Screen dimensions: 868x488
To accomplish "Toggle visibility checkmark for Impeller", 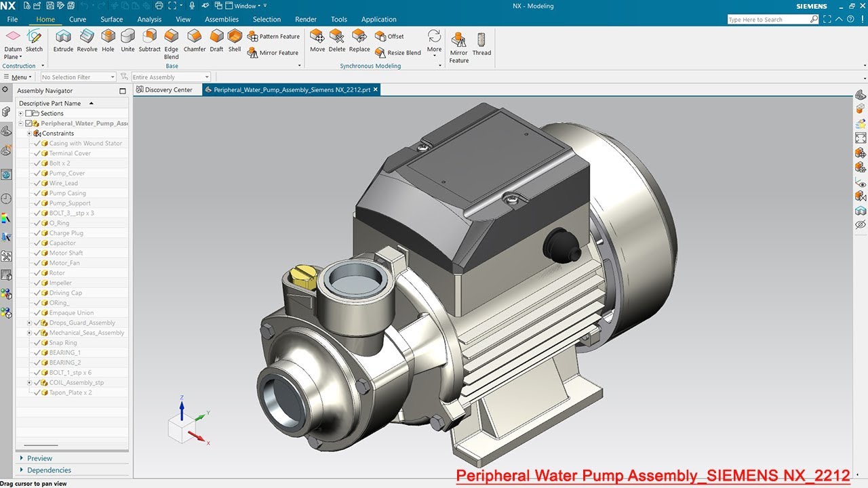I will (37, 283).
